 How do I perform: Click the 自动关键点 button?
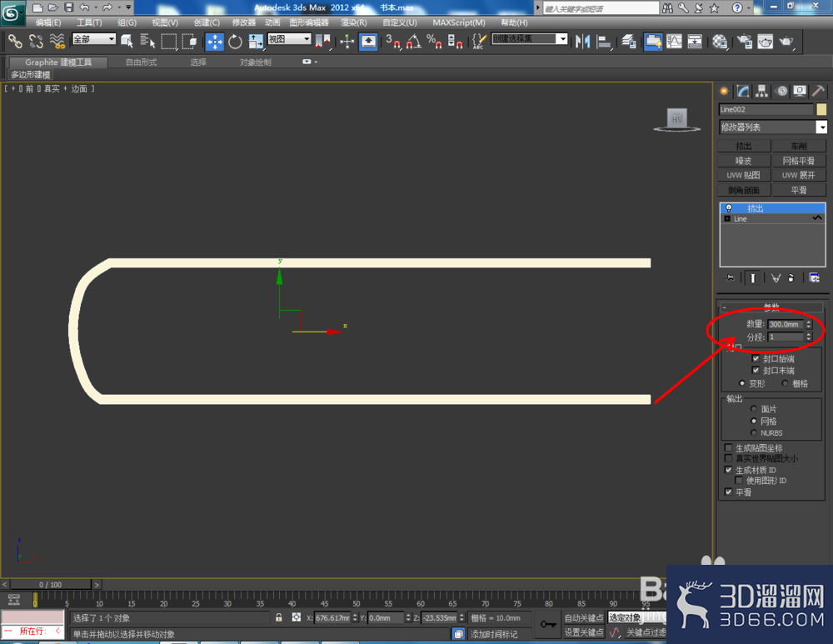(584, 617)
